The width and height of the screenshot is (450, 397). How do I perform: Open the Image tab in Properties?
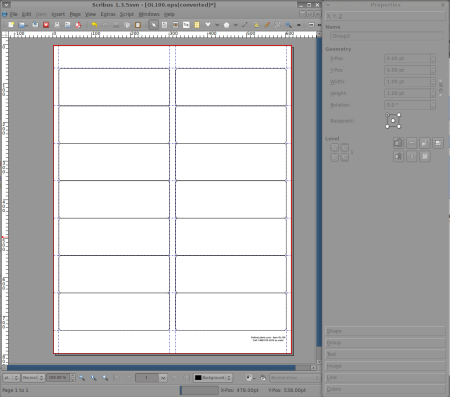coord(385,366)
